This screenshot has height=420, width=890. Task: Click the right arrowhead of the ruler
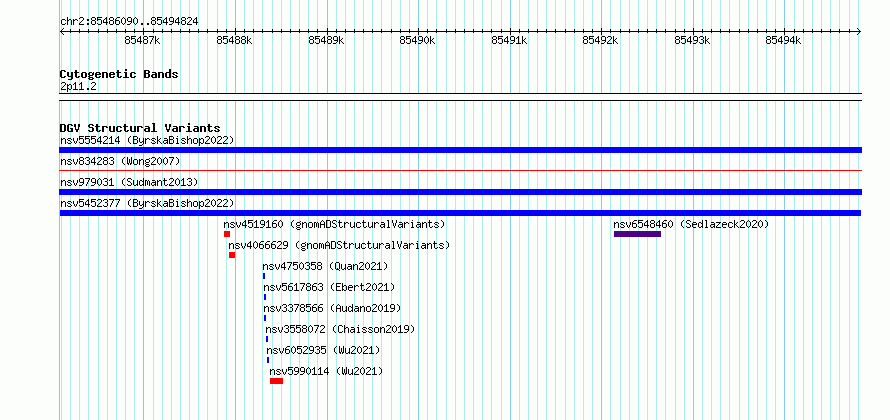[x=859, y=31]
